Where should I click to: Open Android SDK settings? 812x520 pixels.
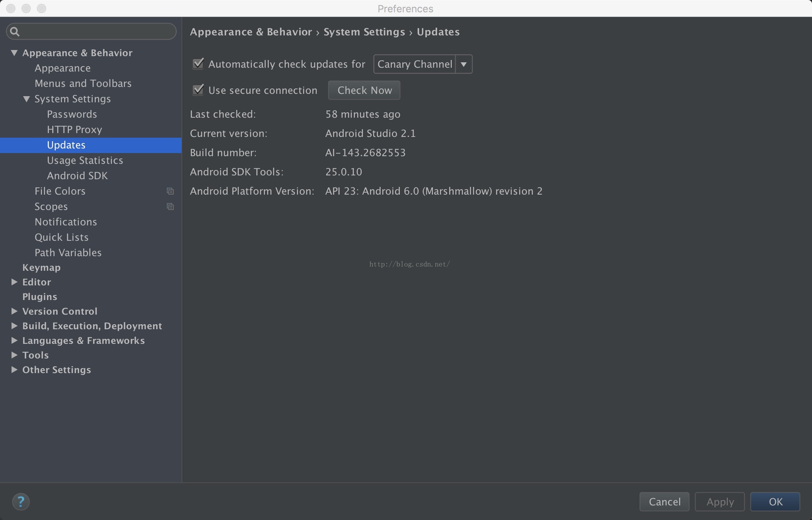[77, 176]
